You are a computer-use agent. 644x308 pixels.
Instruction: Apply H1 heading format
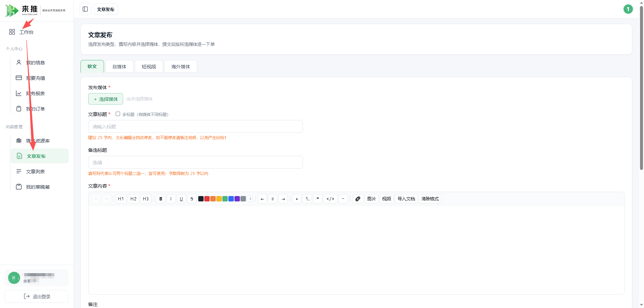coord(121,199)
